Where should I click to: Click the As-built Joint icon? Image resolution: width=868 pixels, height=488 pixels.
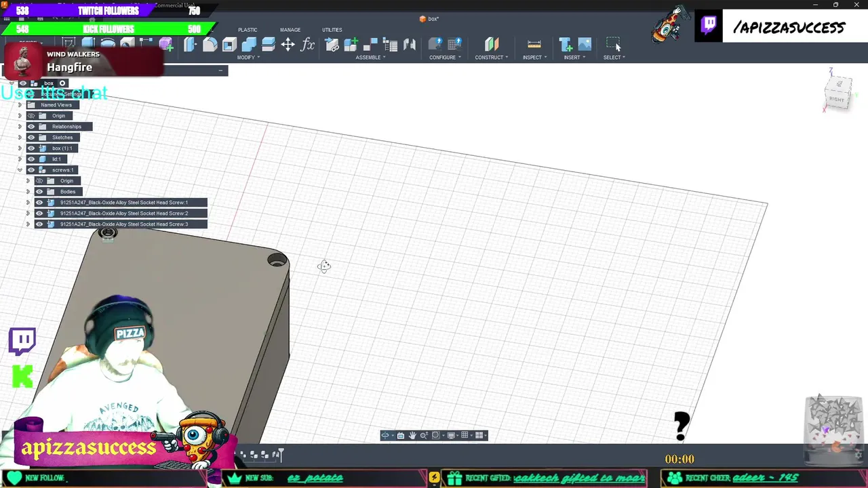(x=371, y=45)
